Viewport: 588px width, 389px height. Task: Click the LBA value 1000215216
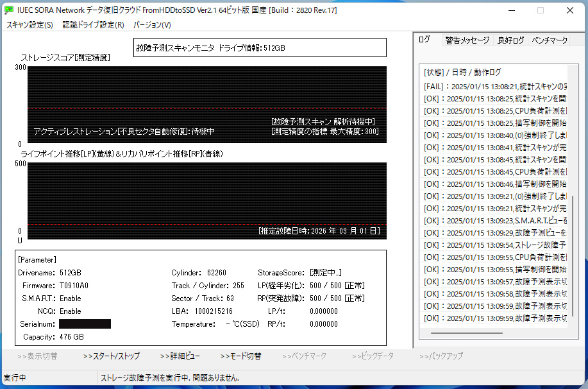point(214,311)
